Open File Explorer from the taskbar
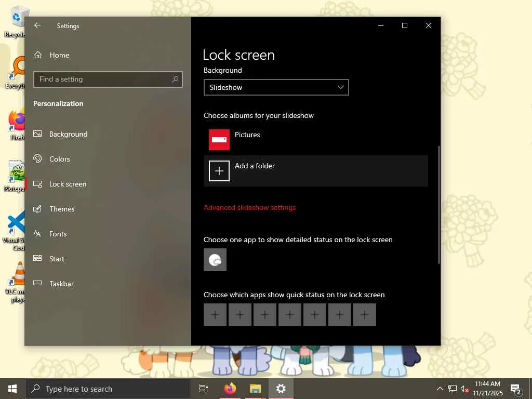This screenshot has height=399, width=532. (256, 389)
